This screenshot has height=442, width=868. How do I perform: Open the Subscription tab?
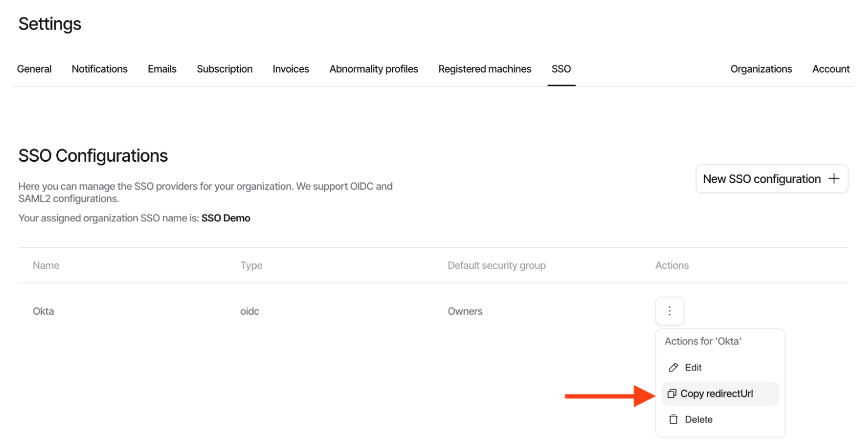tap(224, 69)
